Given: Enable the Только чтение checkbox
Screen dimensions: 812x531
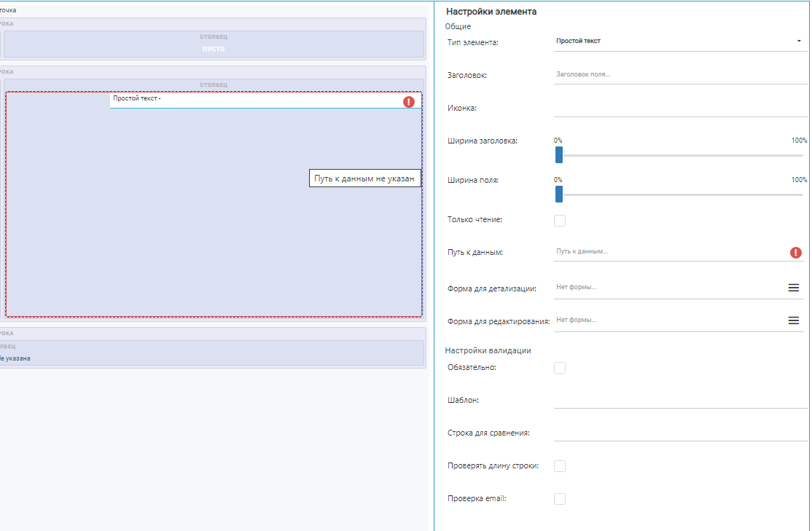Looking at the screenshot, I should tap(560, 221).
